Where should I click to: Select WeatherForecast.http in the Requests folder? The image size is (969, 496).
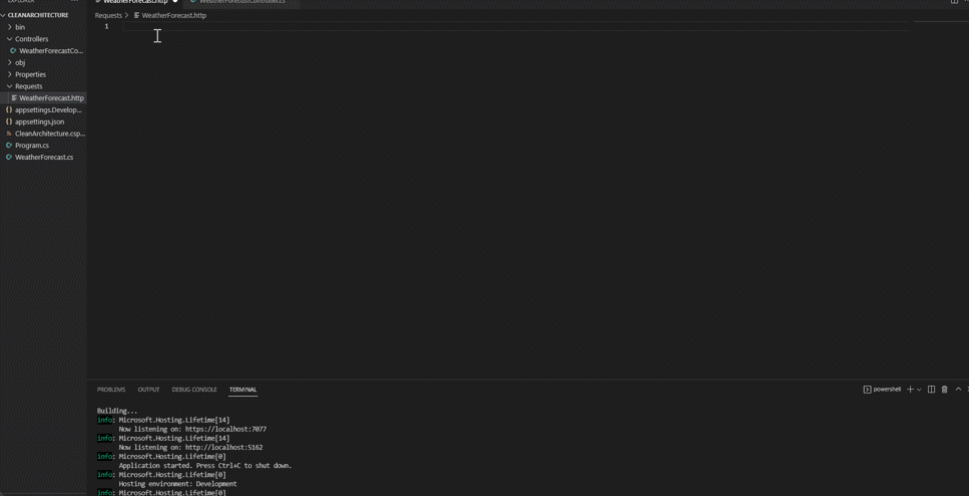[51, 98]
